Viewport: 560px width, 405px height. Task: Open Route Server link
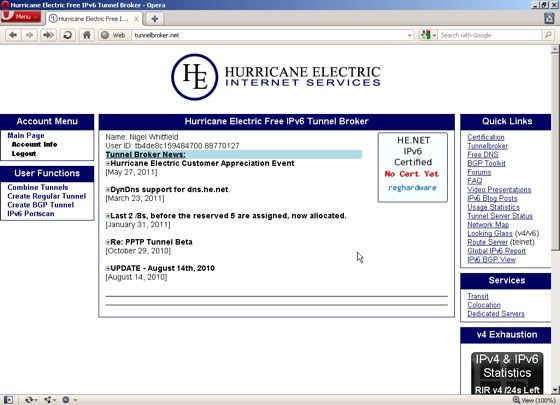coord(487,242)
